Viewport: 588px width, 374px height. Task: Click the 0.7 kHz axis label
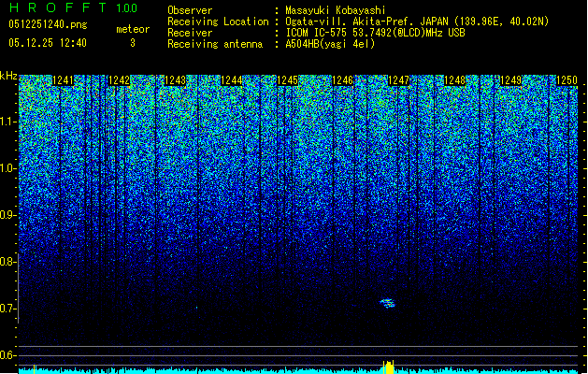8,309
